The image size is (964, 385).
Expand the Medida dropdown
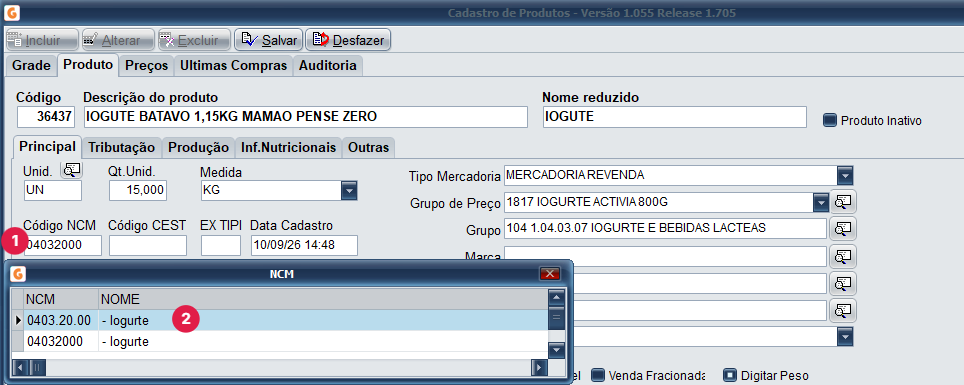pyautogui.click(x=349, y=191)
